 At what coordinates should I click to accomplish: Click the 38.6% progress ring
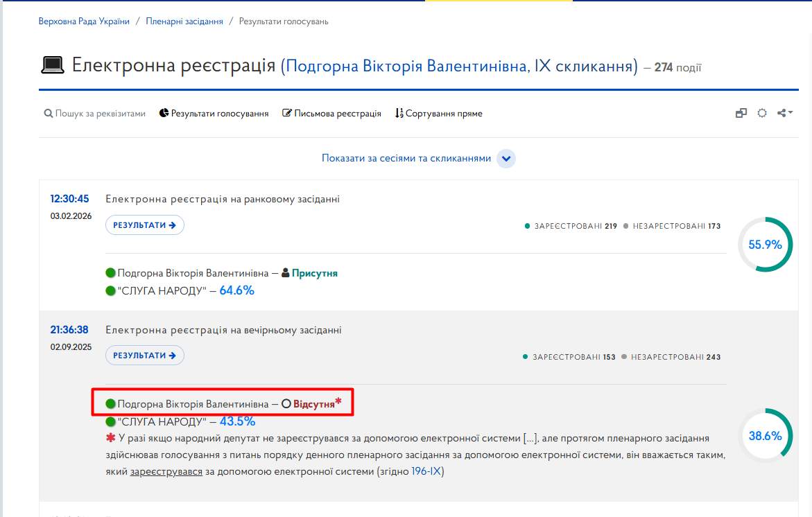[x=766, y=436]
